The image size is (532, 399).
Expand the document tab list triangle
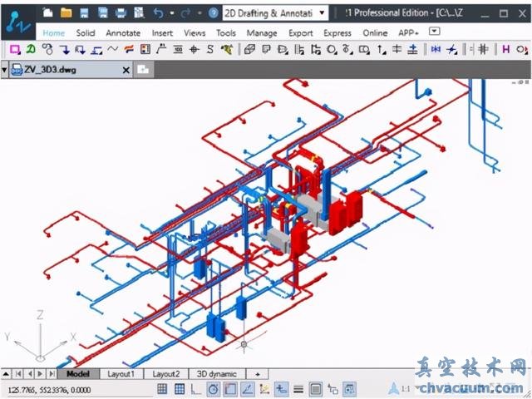point(4,70)
